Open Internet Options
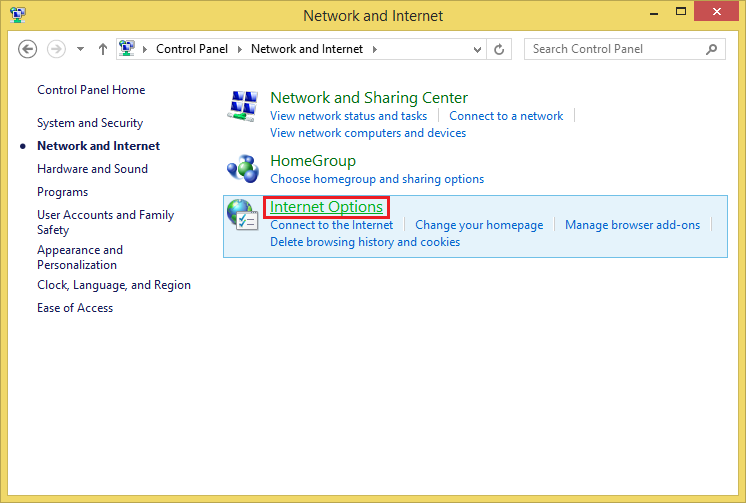This screenshot has height=503, width=746. click(x=326, y=207)
